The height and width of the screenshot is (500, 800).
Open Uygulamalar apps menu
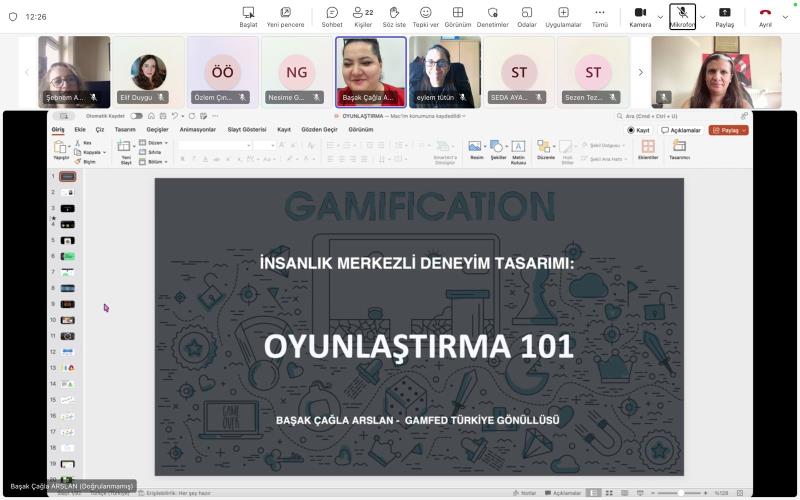[563, 16]
